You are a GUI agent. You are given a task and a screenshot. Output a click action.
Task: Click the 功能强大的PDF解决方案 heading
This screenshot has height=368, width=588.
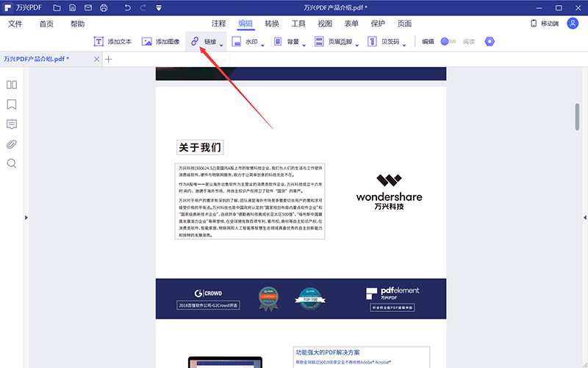(x=328, y=353)
